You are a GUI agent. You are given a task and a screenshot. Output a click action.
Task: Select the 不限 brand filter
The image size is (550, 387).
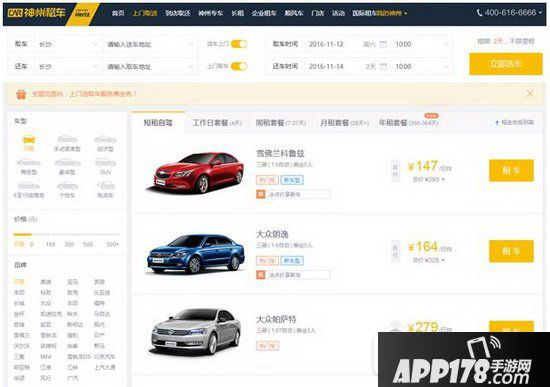pyautogui.click(x=19, y=282)
